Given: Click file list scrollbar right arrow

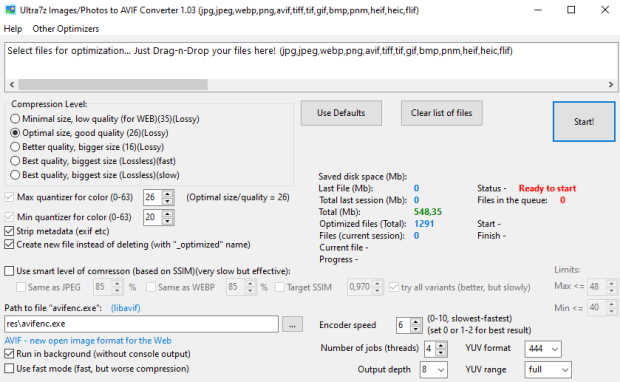Looking at the screenshot, I should [x=611, y=85].
